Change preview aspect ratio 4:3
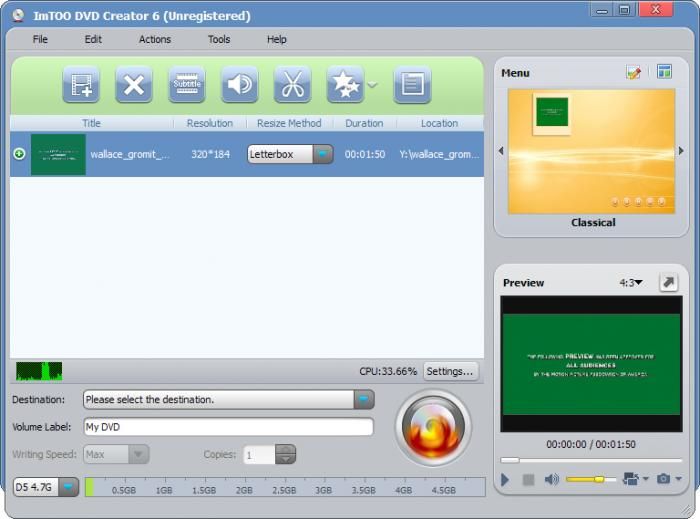Screen dimensions: 700x519 [x=630, y=282]
